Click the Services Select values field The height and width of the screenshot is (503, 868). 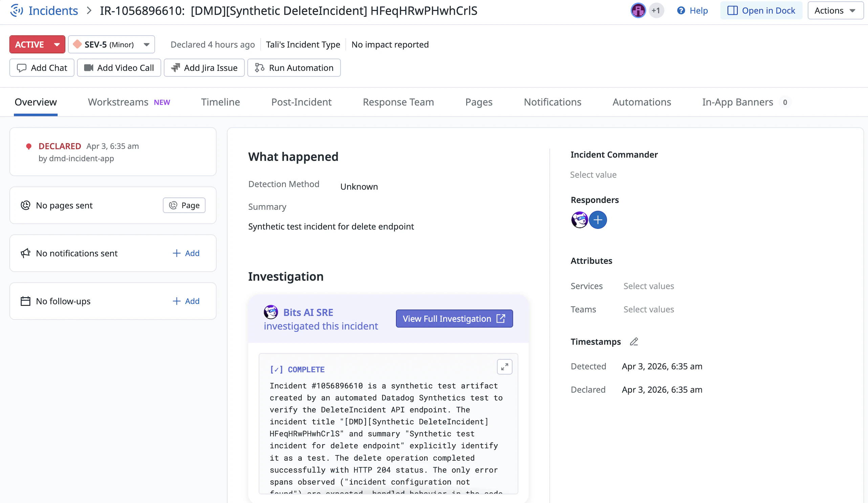coord(649,286)
